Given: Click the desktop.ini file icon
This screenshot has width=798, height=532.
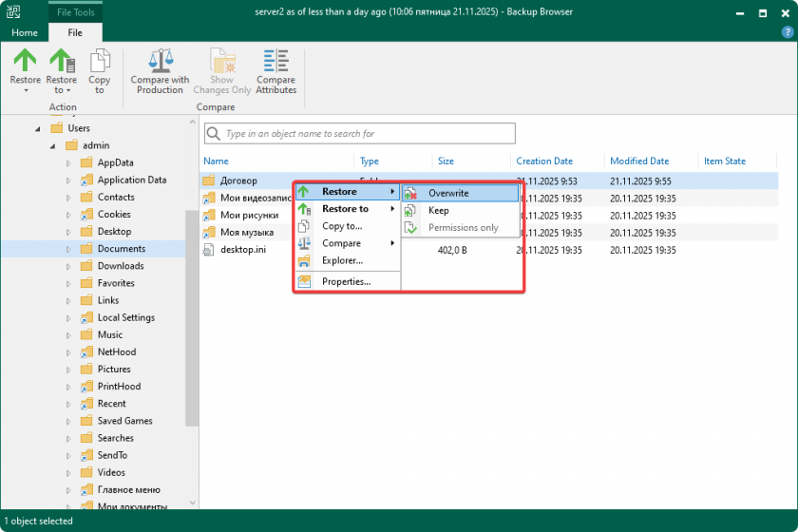Looking at the screenshot, I should (210, 250).
